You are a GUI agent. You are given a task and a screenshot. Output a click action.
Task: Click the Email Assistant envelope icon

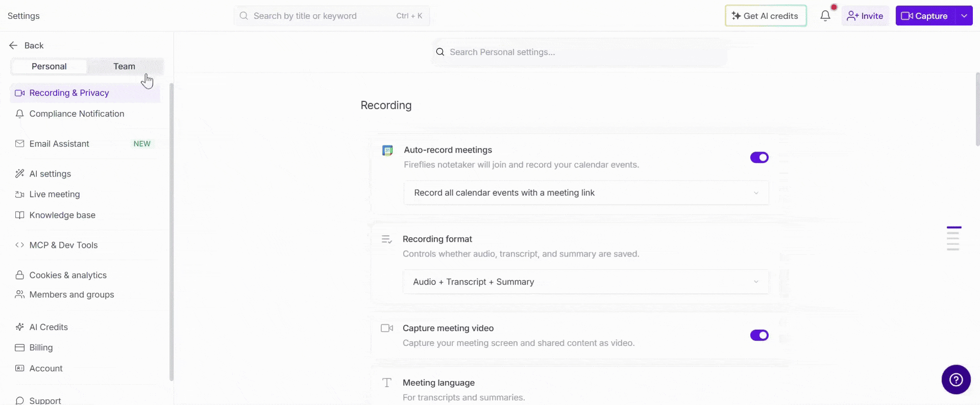[x=20, y=144]
